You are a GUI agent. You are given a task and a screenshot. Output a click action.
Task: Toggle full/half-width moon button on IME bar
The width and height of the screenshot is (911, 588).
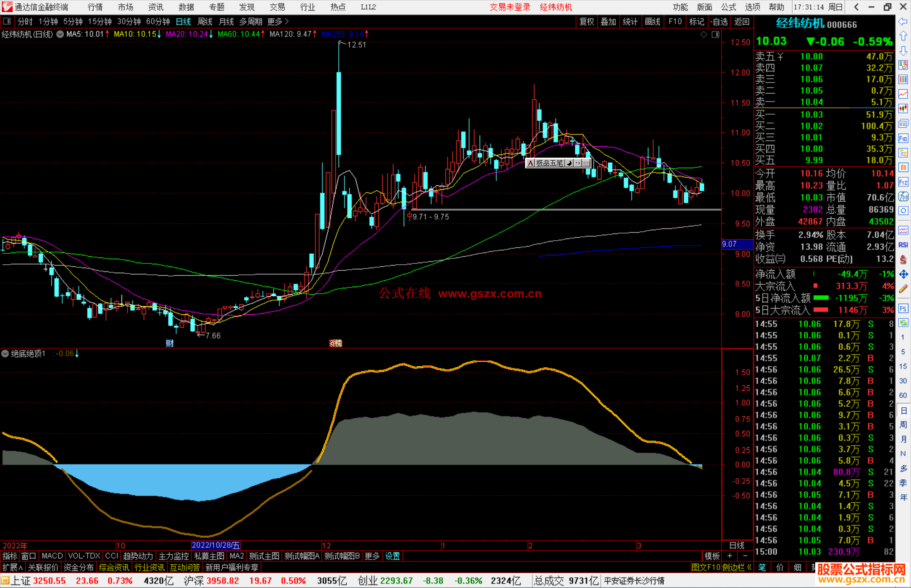point(569,163)
